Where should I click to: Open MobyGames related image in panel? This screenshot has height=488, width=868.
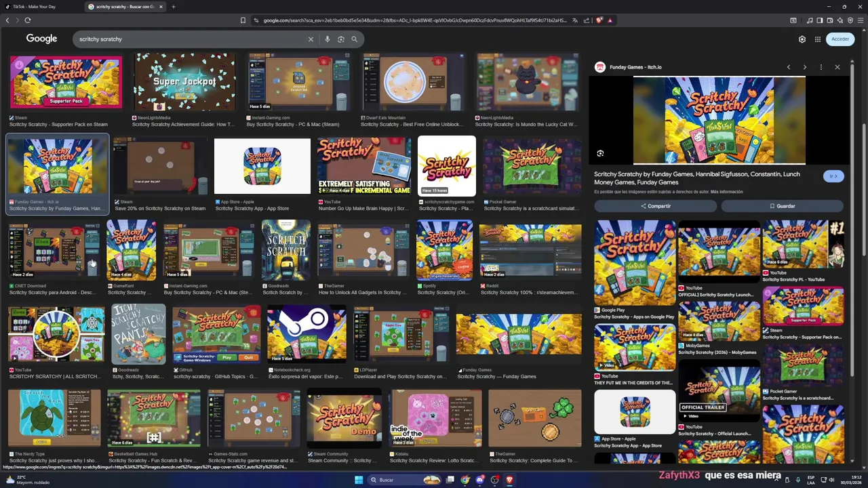pos(719,321)
